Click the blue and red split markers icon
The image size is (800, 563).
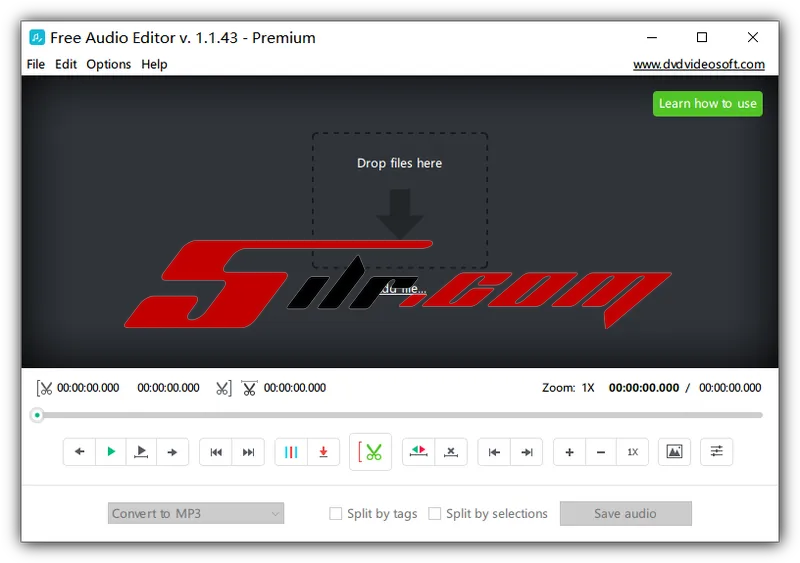coord(291,452)
